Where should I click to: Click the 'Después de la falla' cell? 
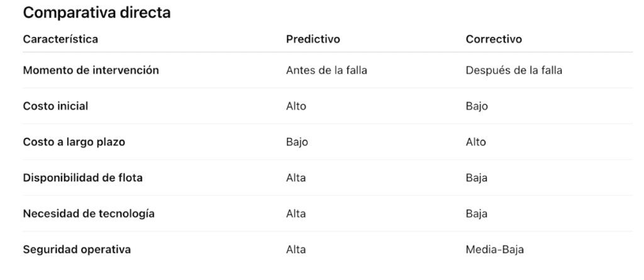click(x=514, y=70)
